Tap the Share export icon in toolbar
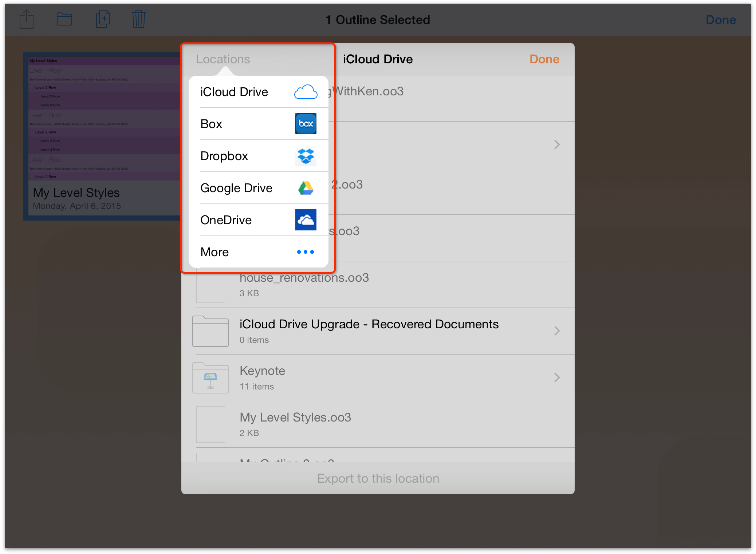This screenshot has height=554, width=756. [27, 19]
